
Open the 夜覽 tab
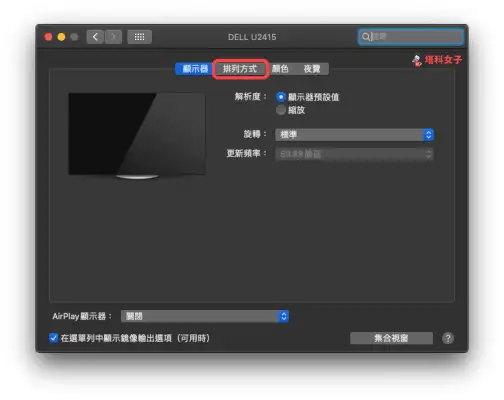click(312, 69)
